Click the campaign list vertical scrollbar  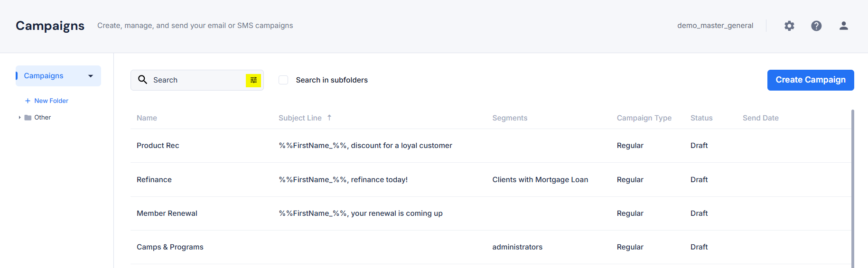pos(853,189)
